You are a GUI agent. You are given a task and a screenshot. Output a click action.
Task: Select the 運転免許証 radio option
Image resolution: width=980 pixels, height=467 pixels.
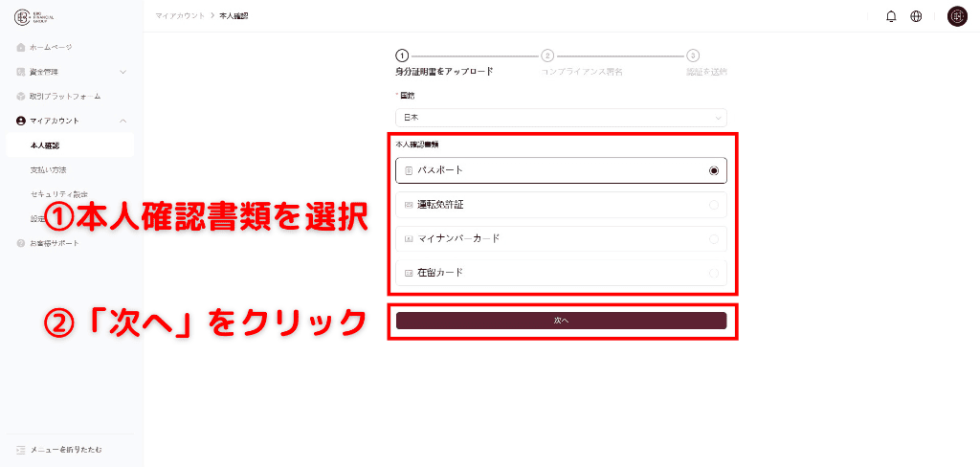[x=714, y=205]
